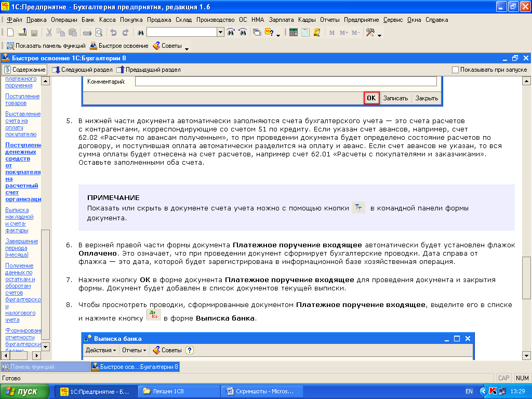Image resolution: width=532 pixels, height=399 pixels.
Task: Click Советы toolbar button
Action: click(x=167, y=46)
